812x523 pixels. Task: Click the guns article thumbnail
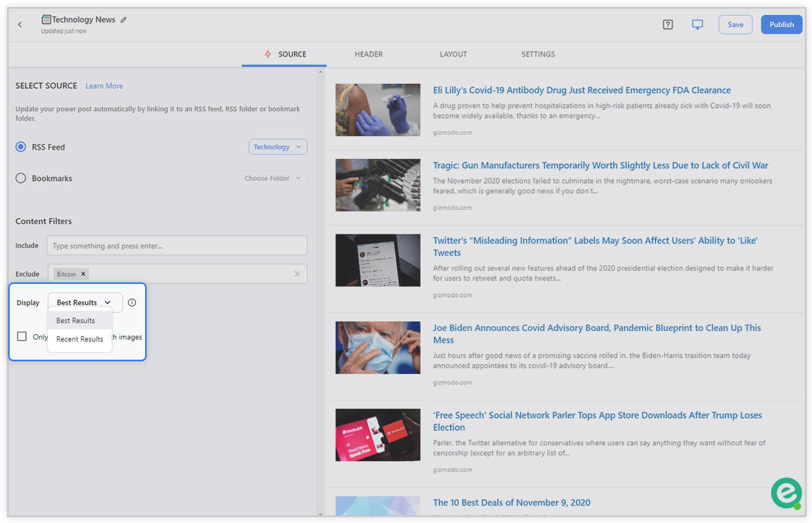[x=378, y=185]
